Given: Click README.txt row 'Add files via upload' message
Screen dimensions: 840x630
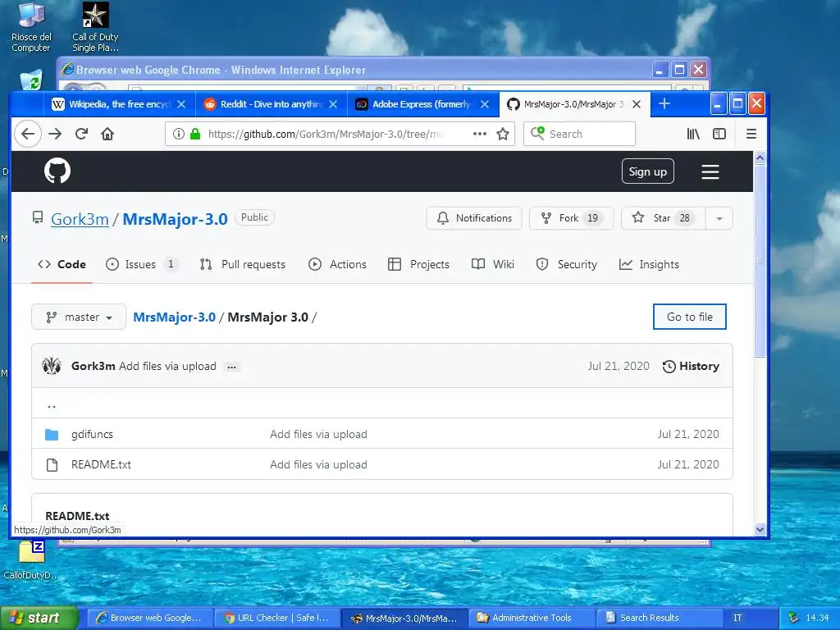Looking at the screenshot, I should click(x=319, y=464).
